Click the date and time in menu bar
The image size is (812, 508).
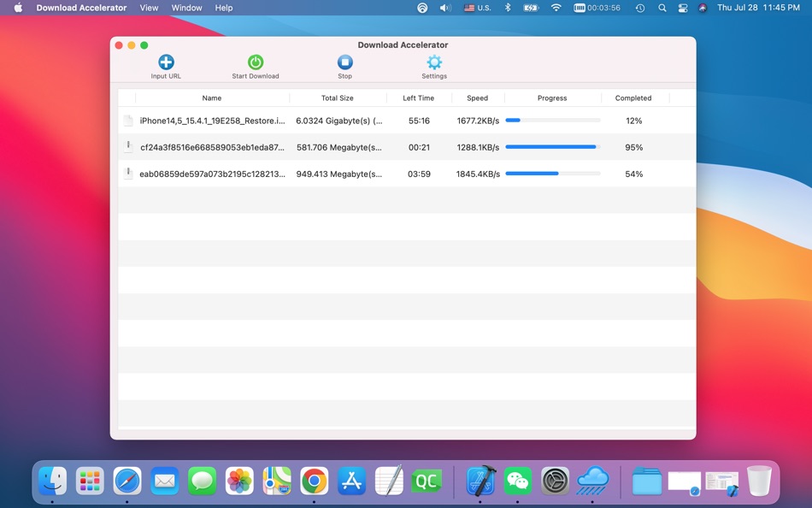click(758, 8)
